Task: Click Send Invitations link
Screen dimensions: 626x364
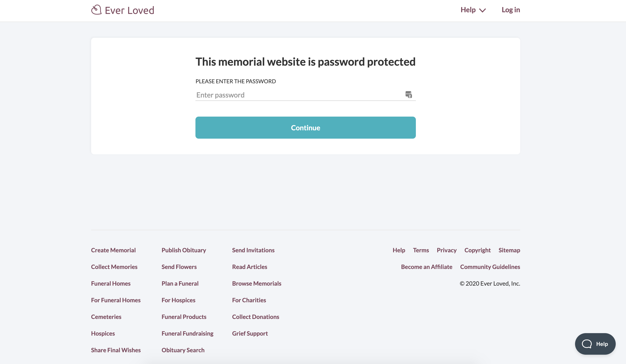Action: coord(253,250)
